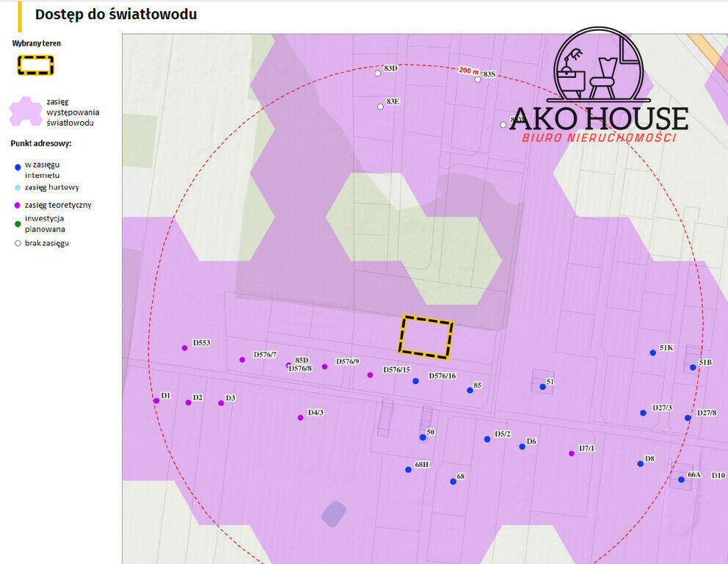Image resolution: width=728 pixels, height=564 pixels.
Task: Click the purple hexagon fiber coverage legend swatch
Action: [26, 112]
